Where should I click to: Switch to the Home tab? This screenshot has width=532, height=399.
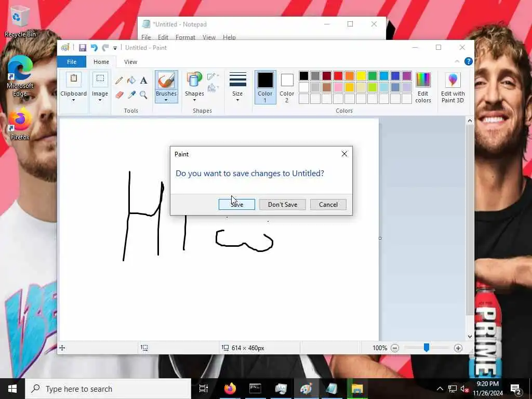tap(101, 62)
